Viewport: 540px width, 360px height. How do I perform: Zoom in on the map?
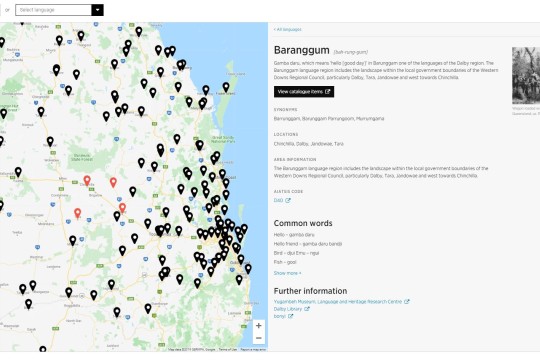(x=259, y=326)
